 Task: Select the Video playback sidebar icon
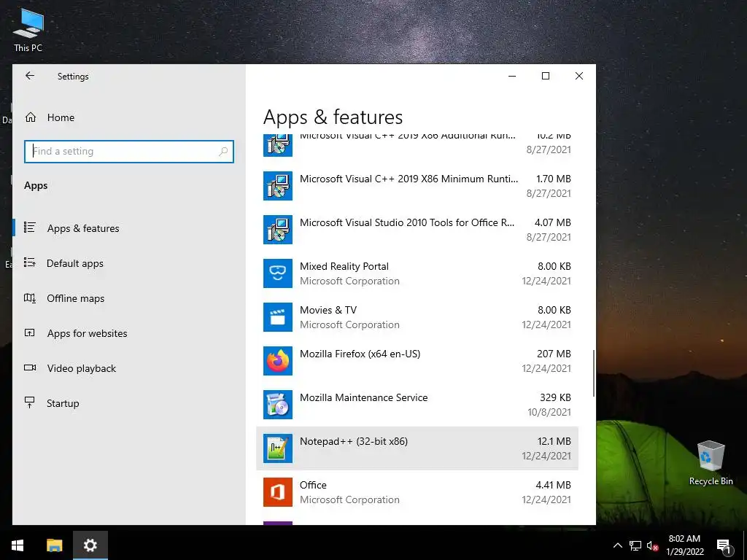coord(29,367)
